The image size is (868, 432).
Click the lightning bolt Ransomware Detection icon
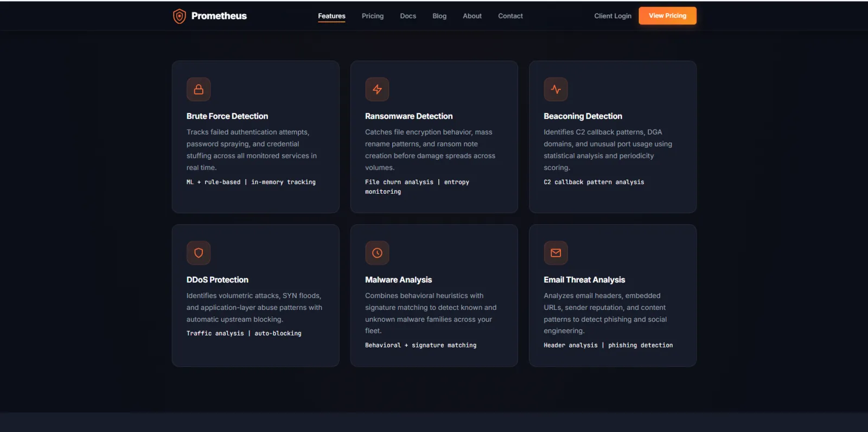point(377,90)
